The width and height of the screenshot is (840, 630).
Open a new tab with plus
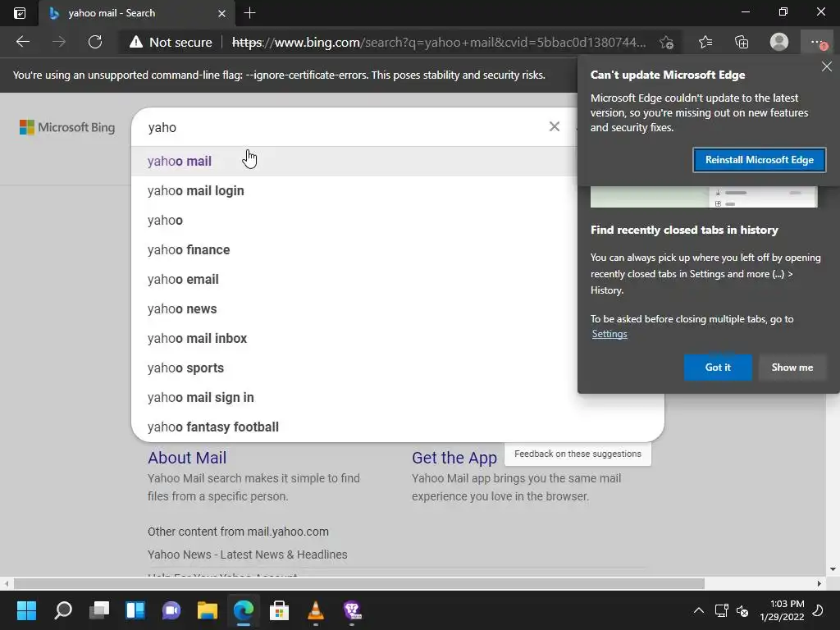point(249,13)
